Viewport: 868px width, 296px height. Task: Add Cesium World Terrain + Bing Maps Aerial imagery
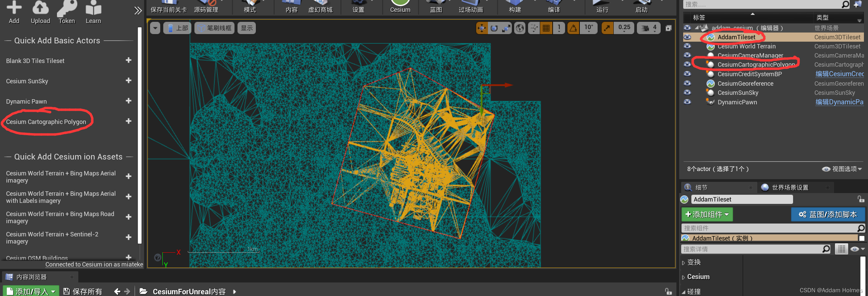[x=129, y=176]
